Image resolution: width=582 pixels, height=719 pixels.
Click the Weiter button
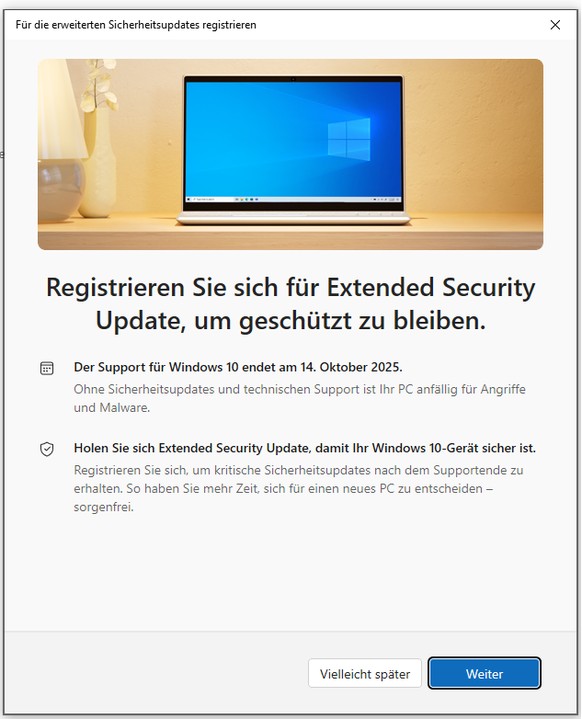[x=484, y=673]
